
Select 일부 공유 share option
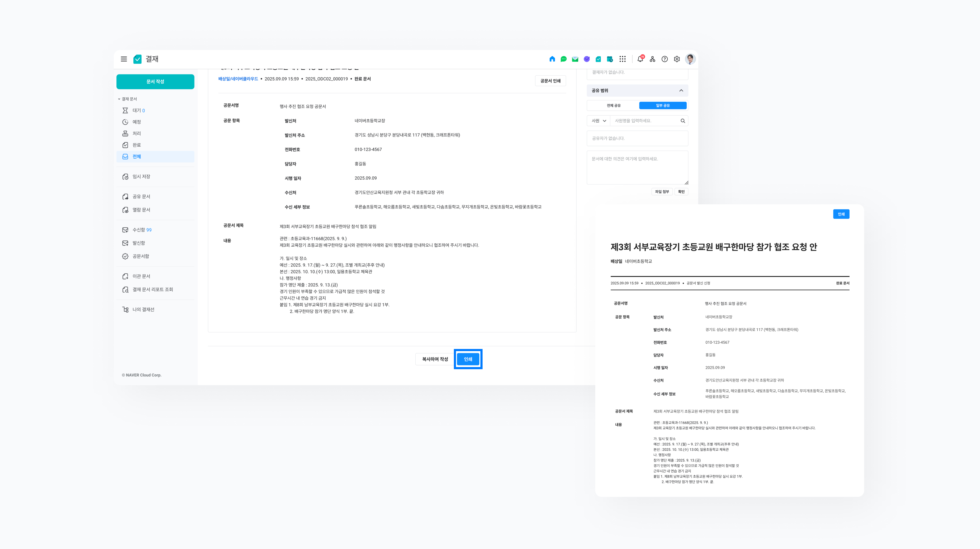[663, 105]
